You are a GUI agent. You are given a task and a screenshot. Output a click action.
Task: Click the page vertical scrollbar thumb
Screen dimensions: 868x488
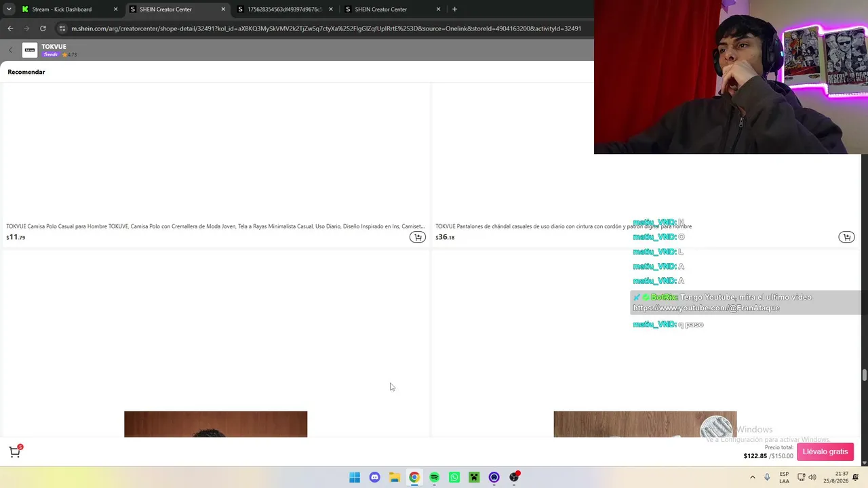pos(864,375)
